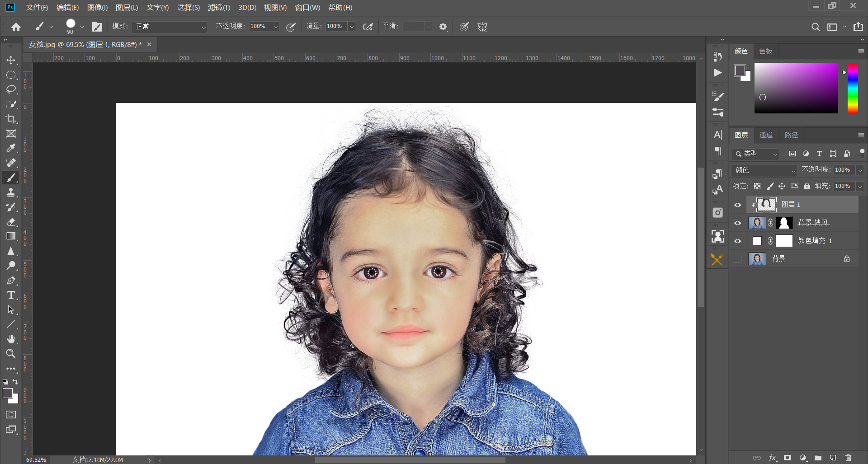Open the Search icon in options bar
This screenshot has width=868, height=464.
pos(816,27)
